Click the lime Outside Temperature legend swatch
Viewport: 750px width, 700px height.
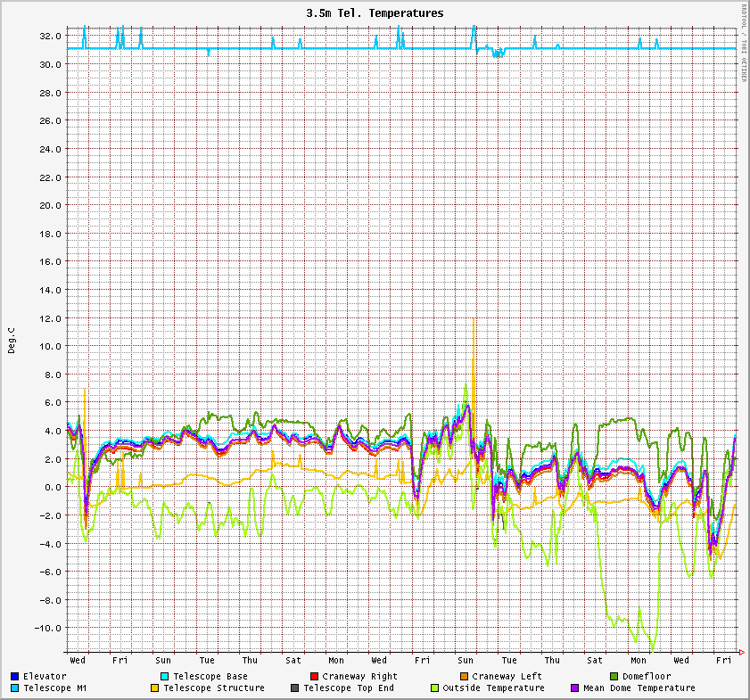tap(435, 688)
